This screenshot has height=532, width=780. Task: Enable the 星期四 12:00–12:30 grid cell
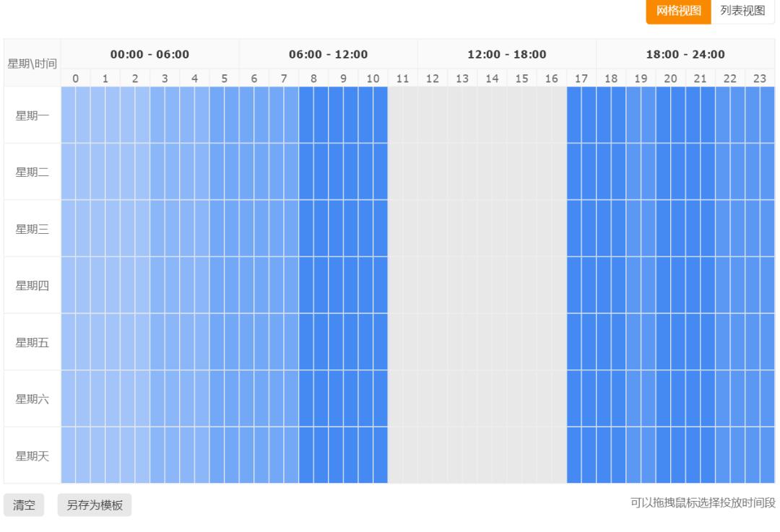425,285
